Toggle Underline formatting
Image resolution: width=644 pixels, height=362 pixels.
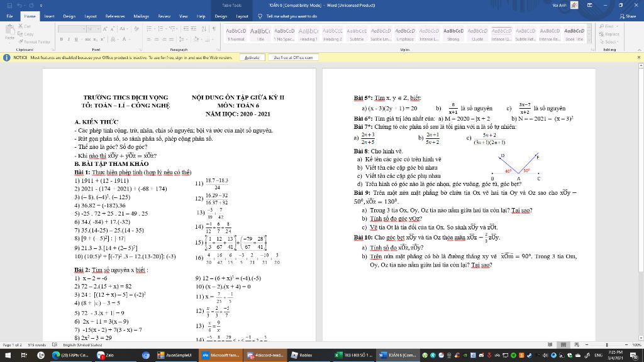coord(76,40)
